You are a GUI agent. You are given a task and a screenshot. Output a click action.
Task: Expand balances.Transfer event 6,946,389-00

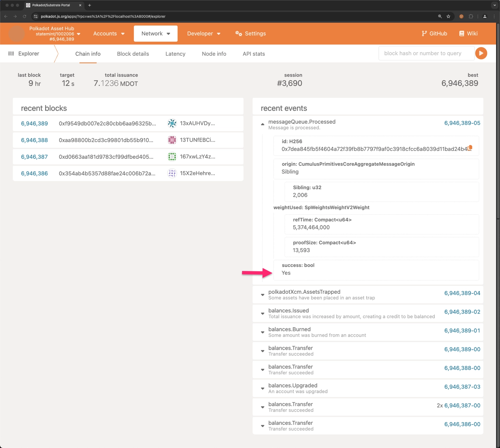(263, 351)
